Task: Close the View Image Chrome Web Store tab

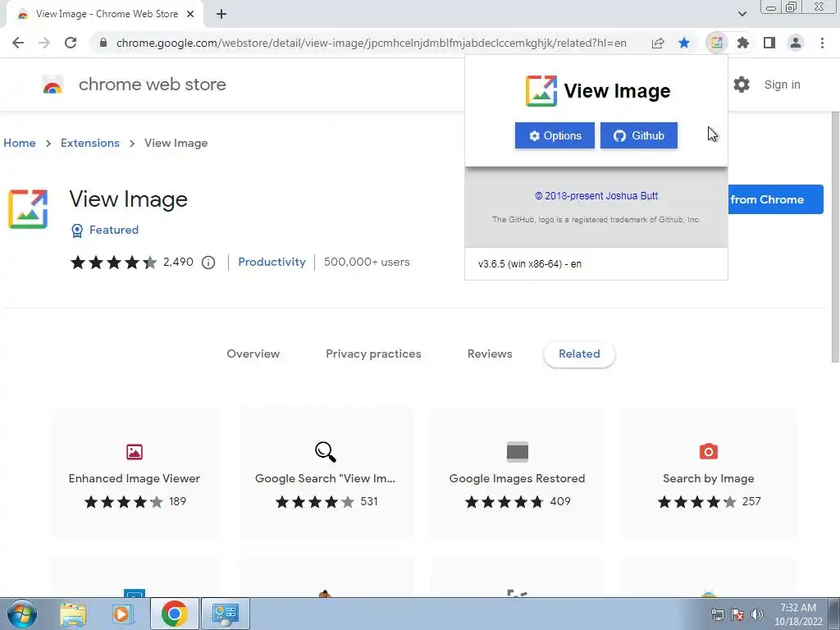Action: (x=190, y=15)
